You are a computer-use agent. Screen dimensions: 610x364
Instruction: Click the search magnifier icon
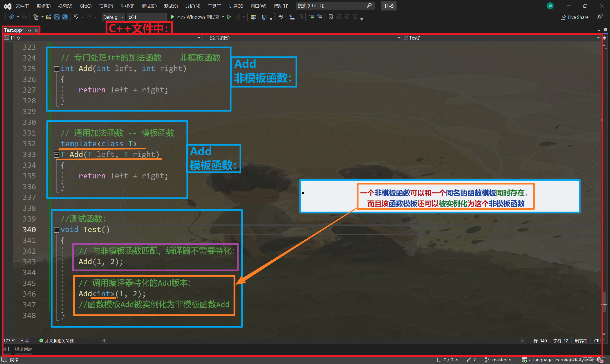click(369, 5)
